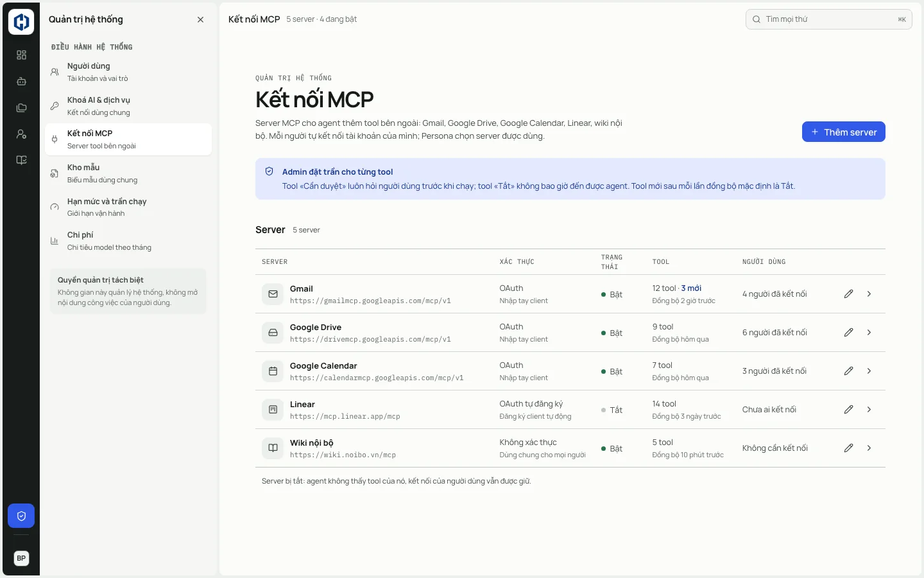The width and height of the screenshot is (924, 578).
Task: Close the Quản trị hệ thống panel
Action: (201, 20)
